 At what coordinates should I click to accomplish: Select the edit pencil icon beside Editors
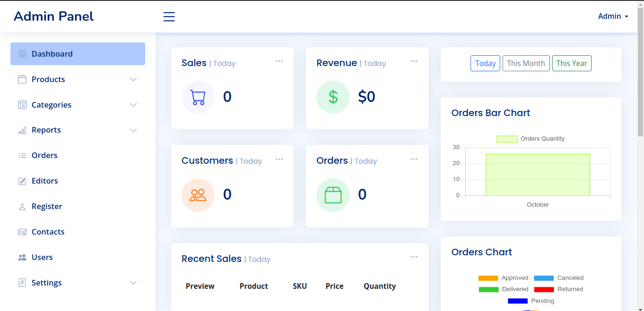click(22, 181)
